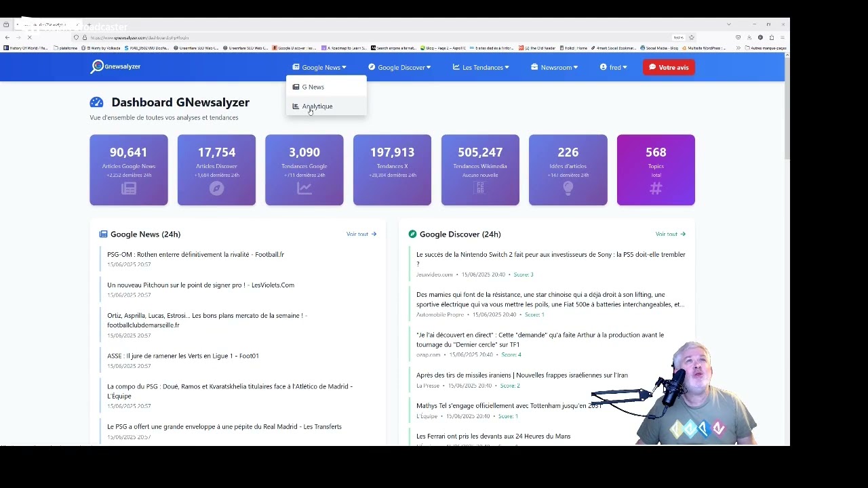Click Voir tout in Google Discover panel
868x488 pixels.
(x=671, y=234)
